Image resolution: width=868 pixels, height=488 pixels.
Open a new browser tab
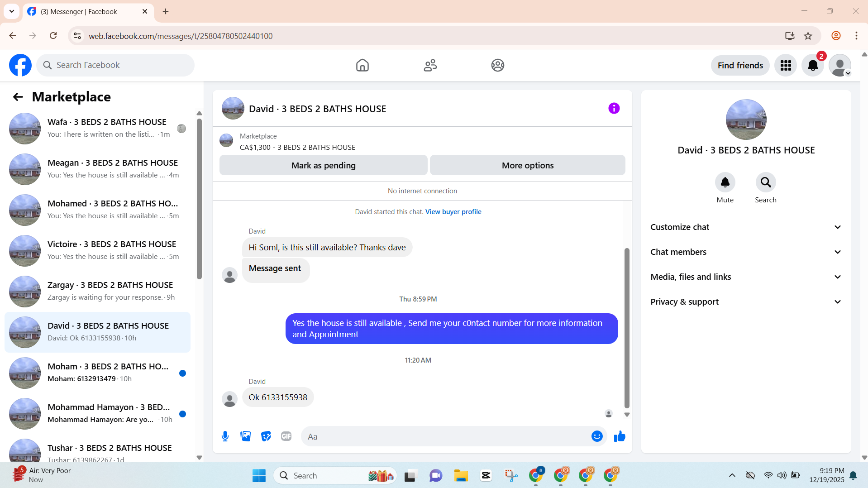(166, 11)
